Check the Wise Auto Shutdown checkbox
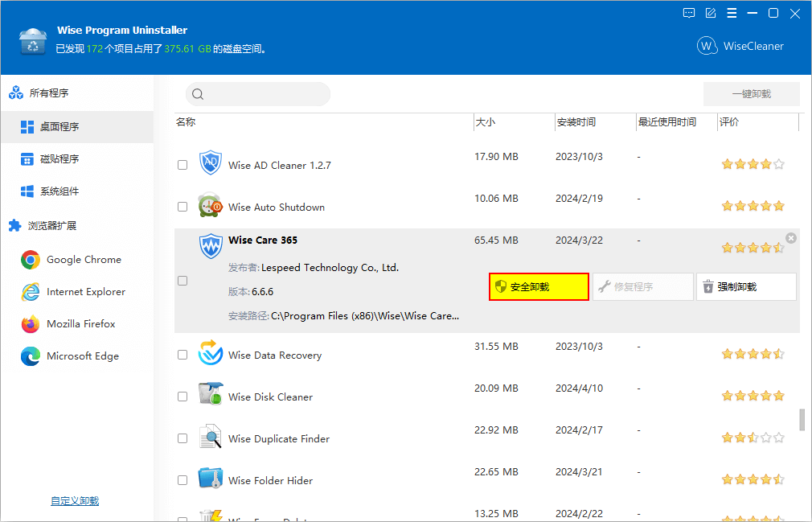 [182, 207]
